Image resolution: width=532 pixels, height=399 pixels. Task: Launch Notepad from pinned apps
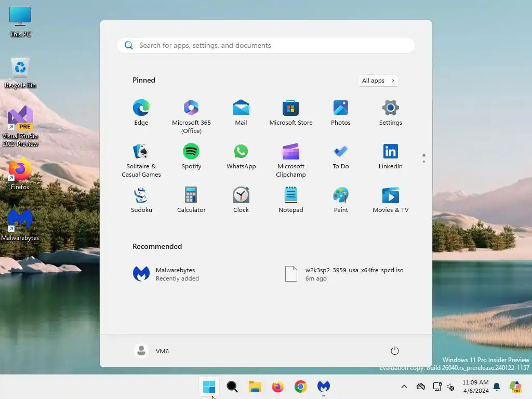point(291,200)
